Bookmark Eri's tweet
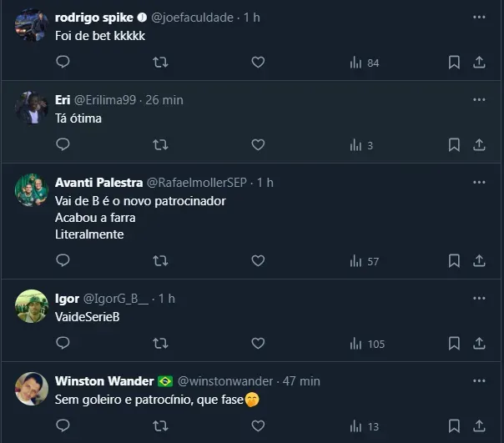The height and width of the screenshot is (443, 504). 454,145
